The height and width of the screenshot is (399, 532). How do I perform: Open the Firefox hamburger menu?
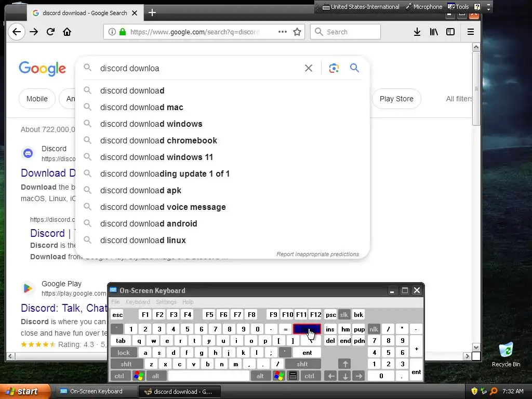[x=471, y=32]
